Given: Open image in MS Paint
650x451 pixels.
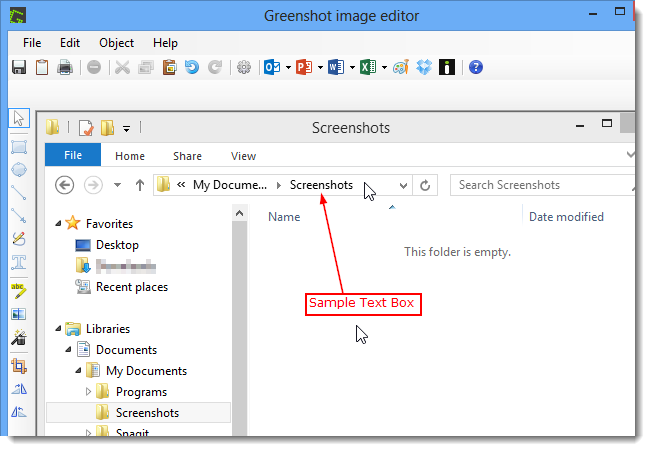Looking at the screenshot, I should (x=401, y=67).
